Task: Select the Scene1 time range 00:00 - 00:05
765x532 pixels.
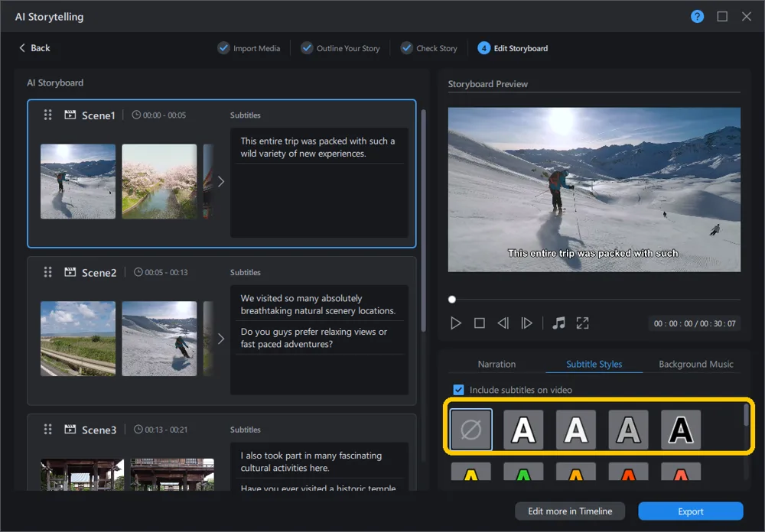Action: tap(164, 115)
